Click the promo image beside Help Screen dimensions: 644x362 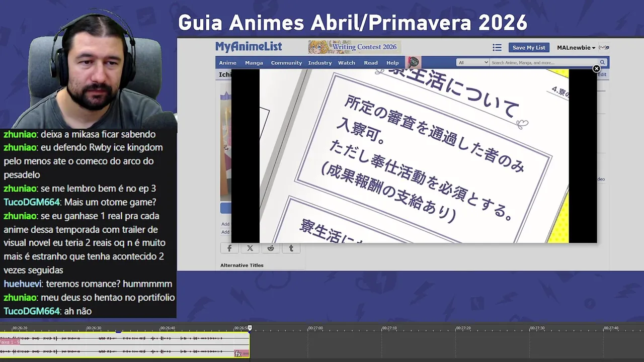pos(414,62)
